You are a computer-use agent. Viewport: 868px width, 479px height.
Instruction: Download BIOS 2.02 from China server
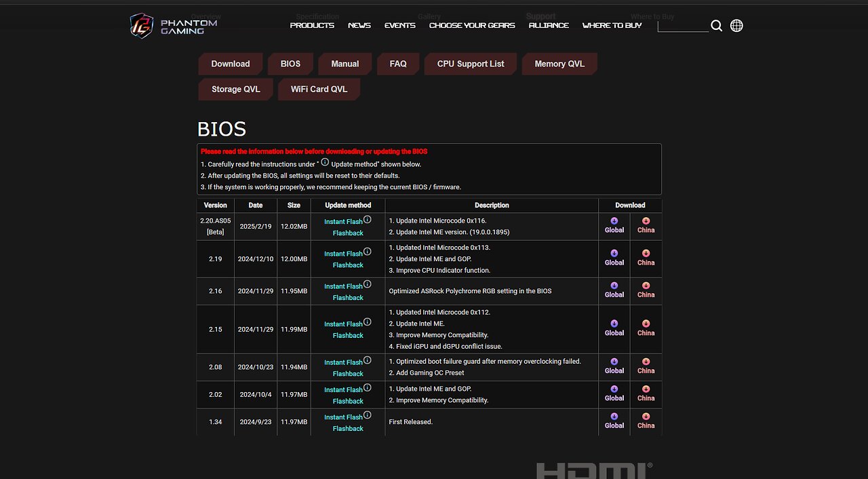(646, 394)
